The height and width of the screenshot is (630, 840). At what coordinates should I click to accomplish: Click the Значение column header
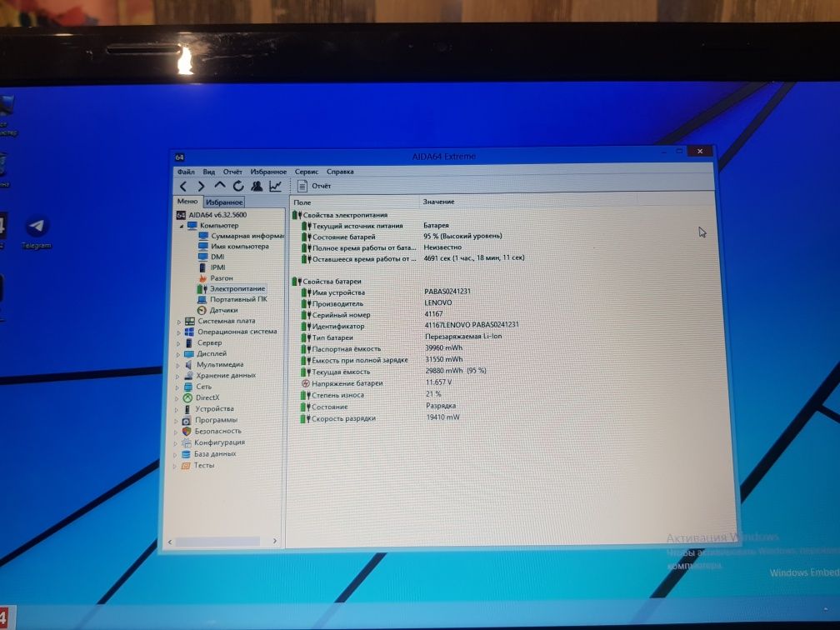click(527, 202)
